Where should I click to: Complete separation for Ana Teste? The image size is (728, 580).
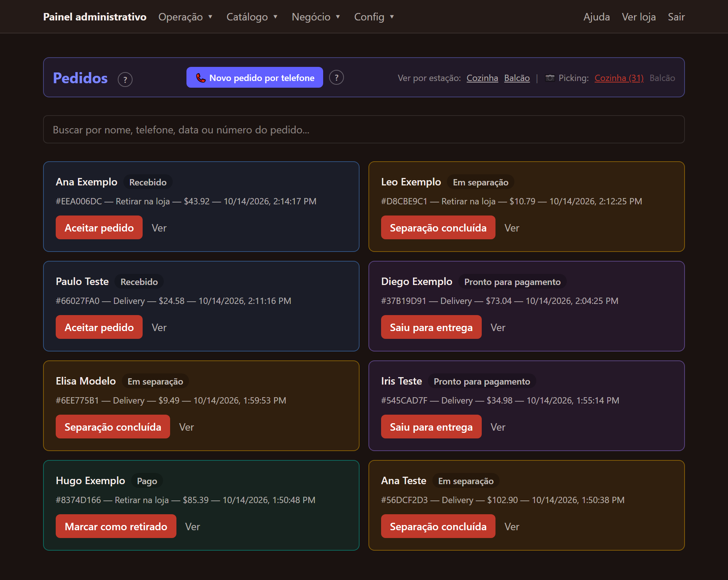[x=438, y=526]
